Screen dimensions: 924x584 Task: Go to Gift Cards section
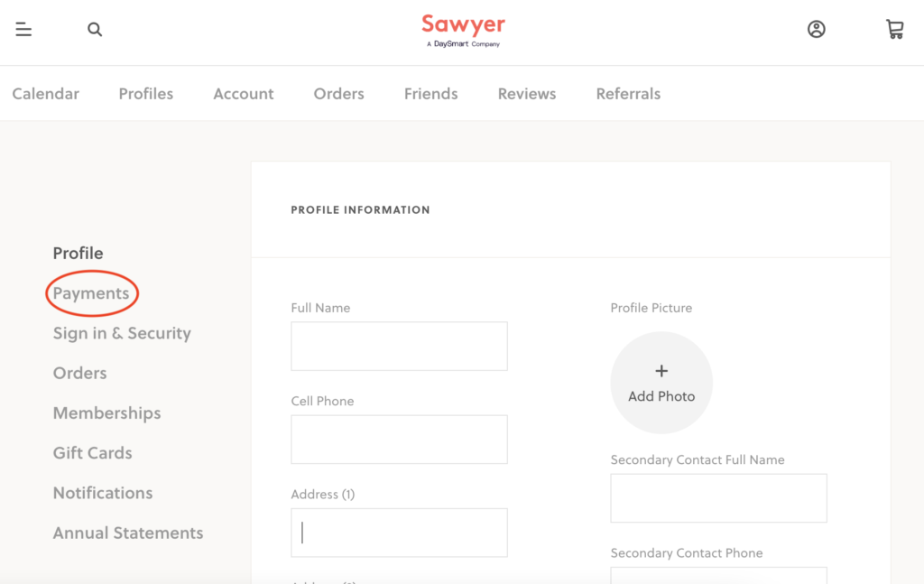tap(92, 453)
